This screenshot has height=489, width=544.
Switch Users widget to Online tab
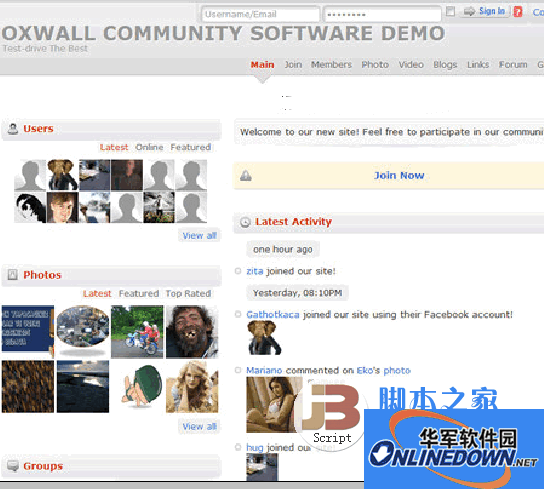149,147
